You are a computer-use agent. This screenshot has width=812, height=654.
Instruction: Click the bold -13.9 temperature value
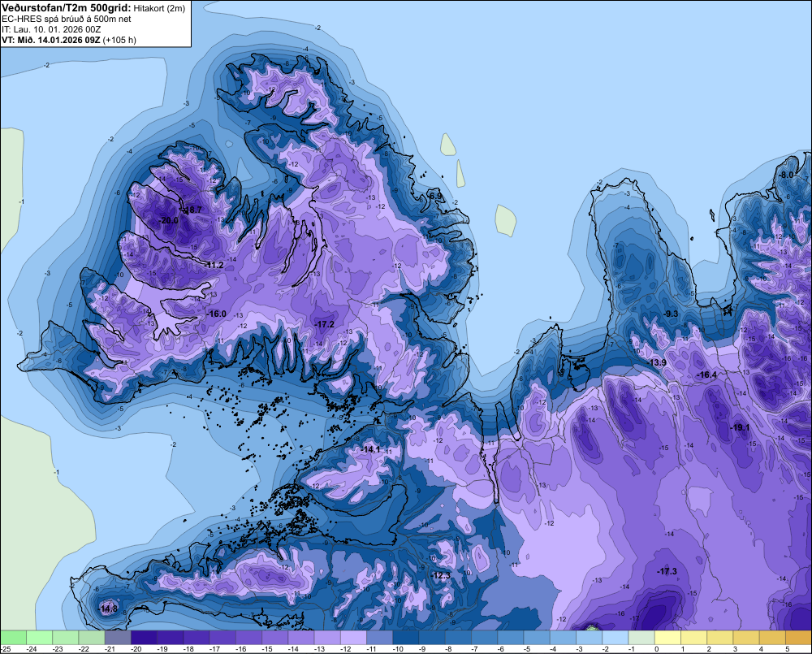(657, 363)
